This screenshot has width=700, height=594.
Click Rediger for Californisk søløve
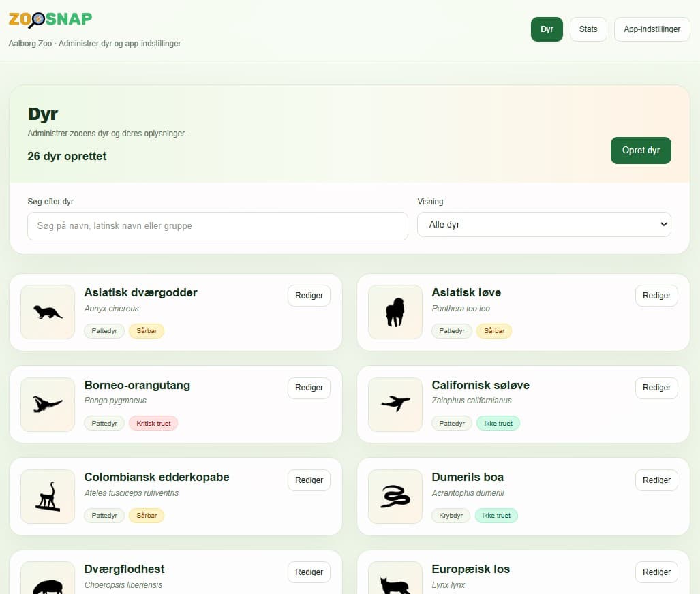click(656, 388)
